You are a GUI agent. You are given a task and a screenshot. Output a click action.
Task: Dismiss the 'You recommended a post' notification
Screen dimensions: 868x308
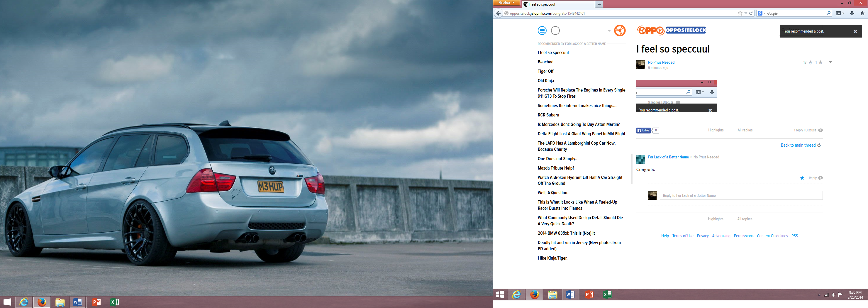855,31
